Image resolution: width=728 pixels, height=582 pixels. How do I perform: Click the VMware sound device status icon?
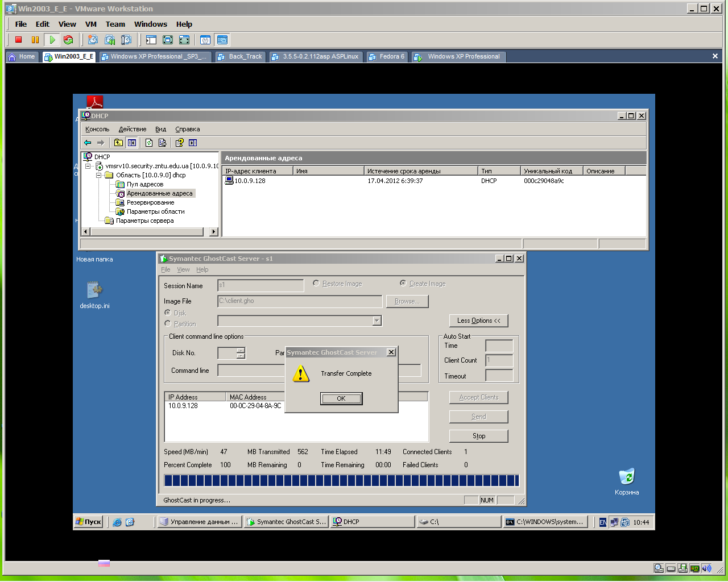point(706,568)
